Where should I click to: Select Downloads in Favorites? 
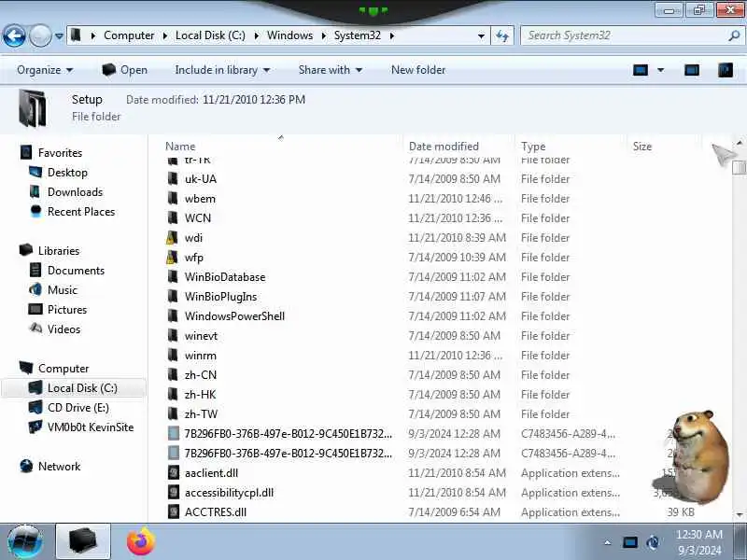pyautogui.click(x=75, y=192)
